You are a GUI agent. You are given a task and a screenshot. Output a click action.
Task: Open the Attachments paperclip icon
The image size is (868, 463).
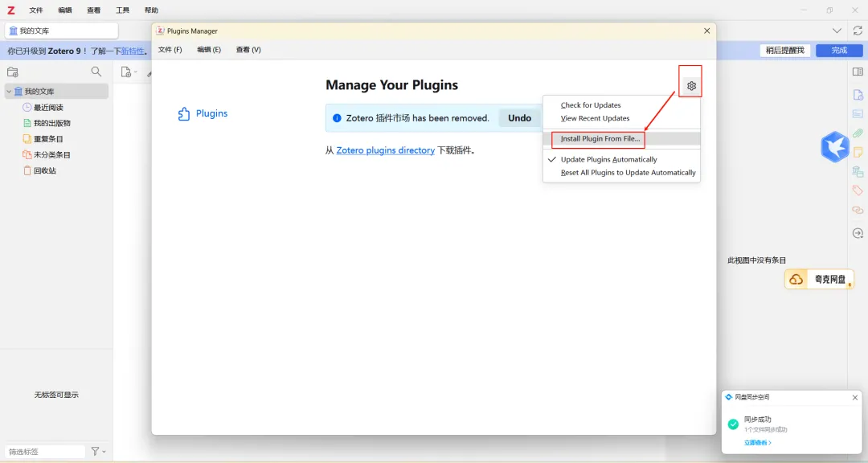point(858,133)
